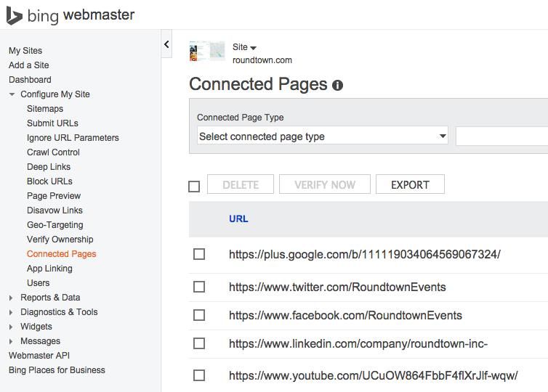Click the facebook.com/RoundtownEvents URL text
The image size is (548, 392).
coord(346,316)
